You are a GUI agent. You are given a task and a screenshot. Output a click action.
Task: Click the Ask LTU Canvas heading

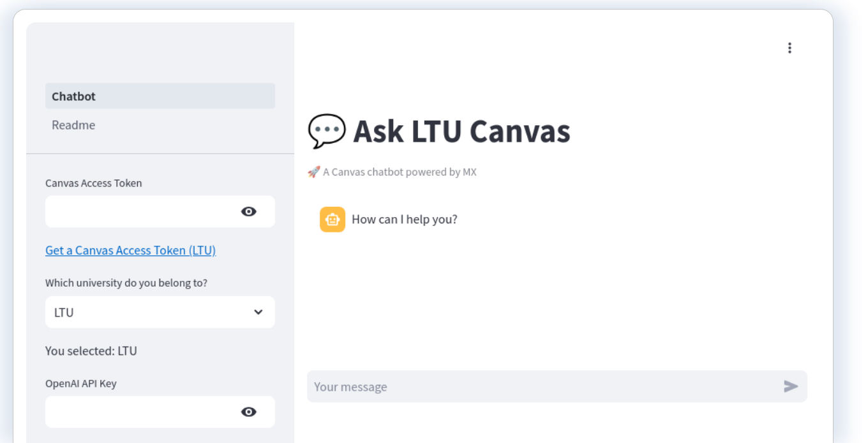[461, 131]
